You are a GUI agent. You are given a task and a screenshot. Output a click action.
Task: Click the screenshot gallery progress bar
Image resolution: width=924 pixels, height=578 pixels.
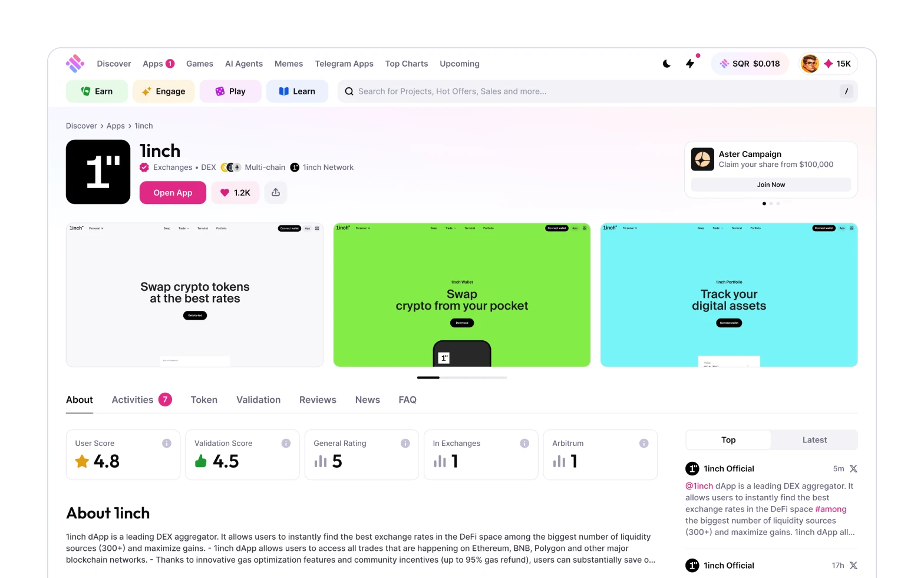coord(462,377)
